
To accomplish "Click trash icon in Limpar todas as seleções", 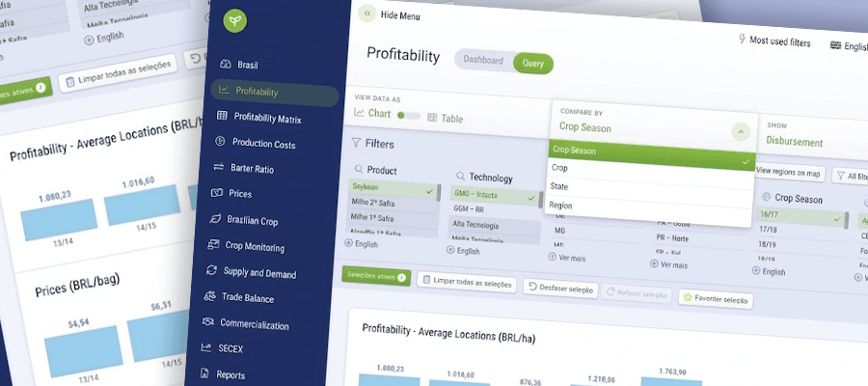I will 427,281.
